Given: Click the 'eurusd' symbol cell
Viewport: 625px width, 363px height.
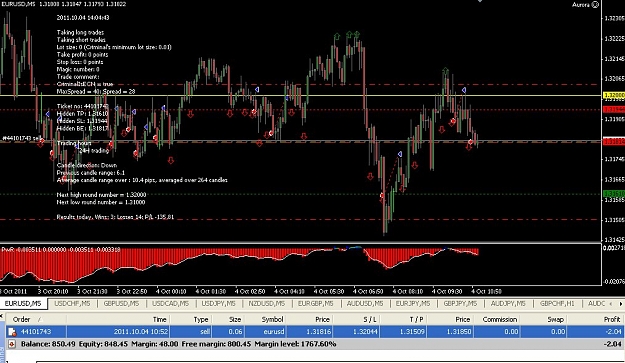Looking at the screenshot, I should (x=273, y=332).
